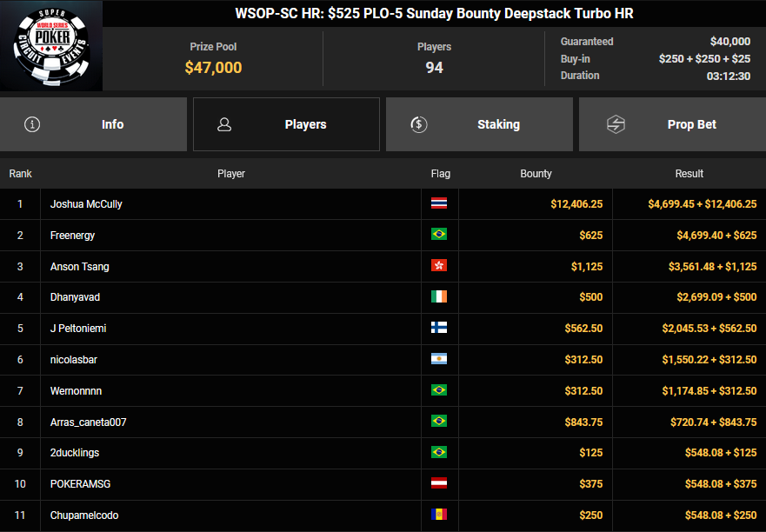The width and height of the screenshot is (766, 532).
Task: Click the Players person icon
Action: click(224, 124)
